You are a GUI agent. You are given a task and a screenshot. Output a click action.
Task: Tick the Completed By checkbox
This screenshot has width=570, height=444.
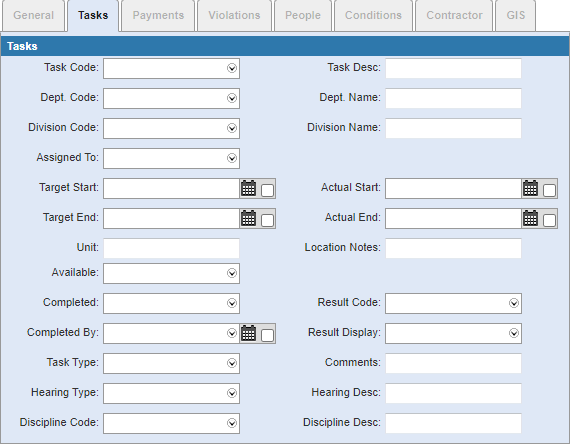click(x=267, y=335)
